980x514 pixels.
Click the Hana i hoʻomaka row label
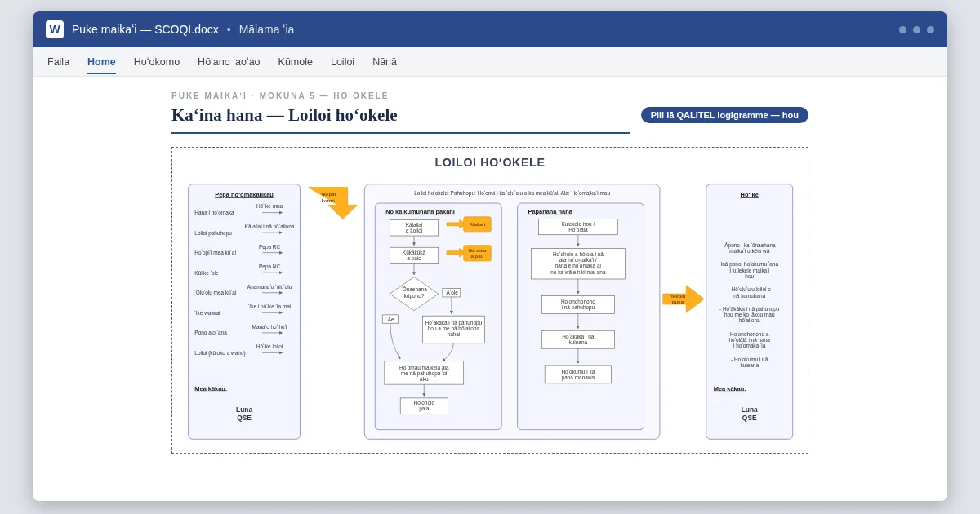214,213
